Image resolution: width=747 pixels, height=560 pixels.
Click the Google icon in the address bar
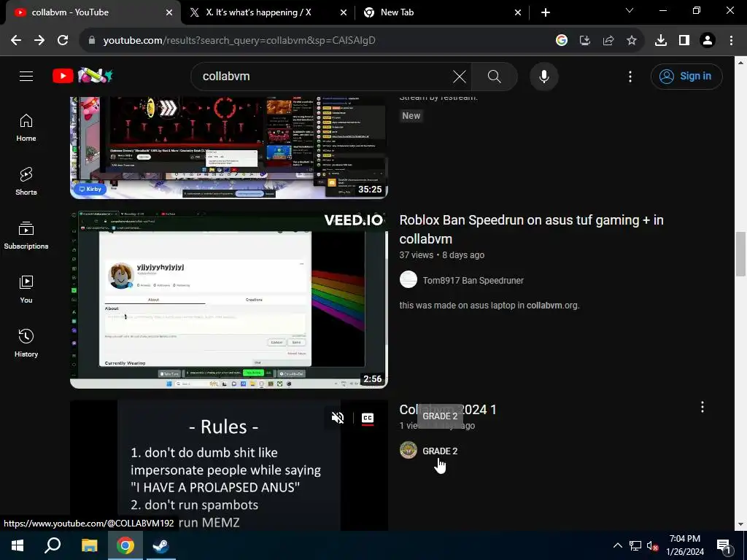coord(561,41)
